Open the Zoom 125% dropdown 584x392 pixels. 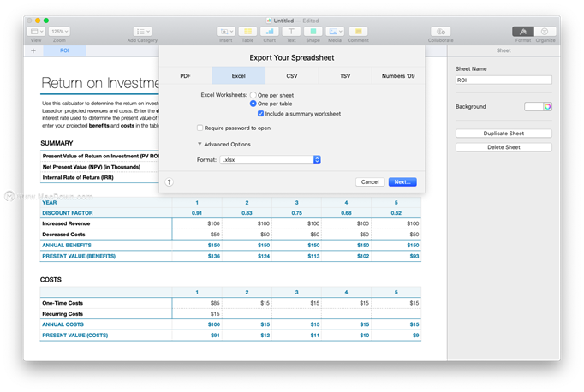tap(60, 32)
